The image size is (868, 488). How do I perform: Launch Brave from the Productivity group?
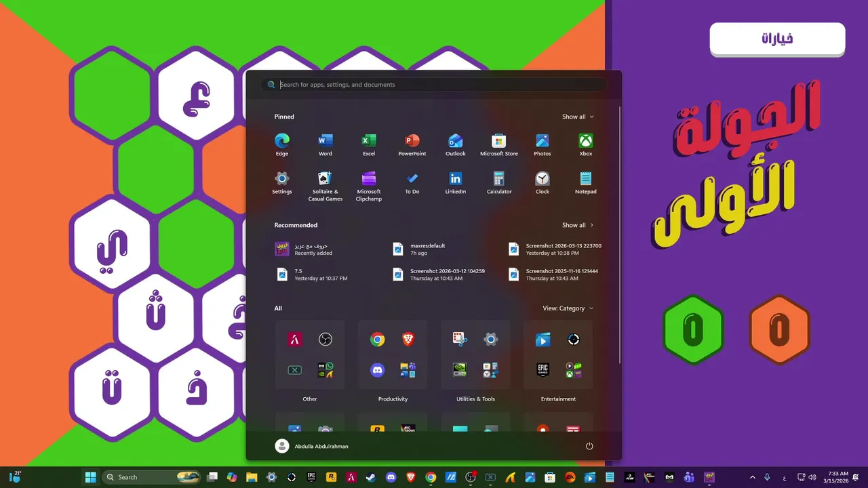coord(408,340)
